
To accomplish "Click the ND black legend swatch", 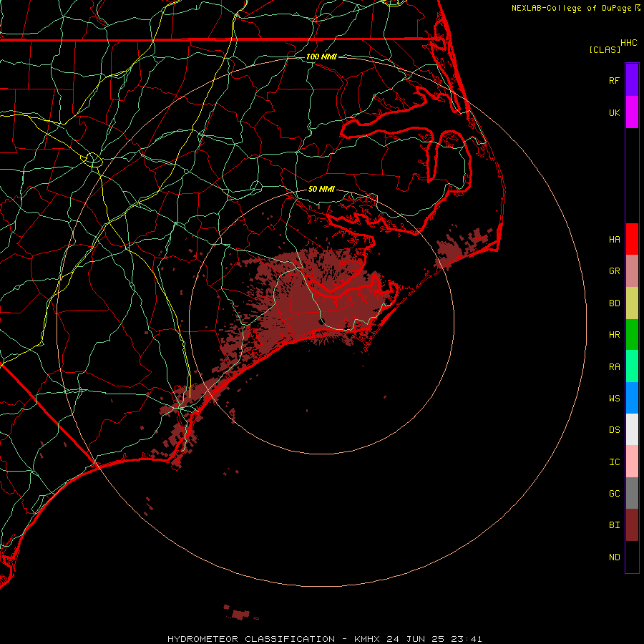I will tap(632, 557).
